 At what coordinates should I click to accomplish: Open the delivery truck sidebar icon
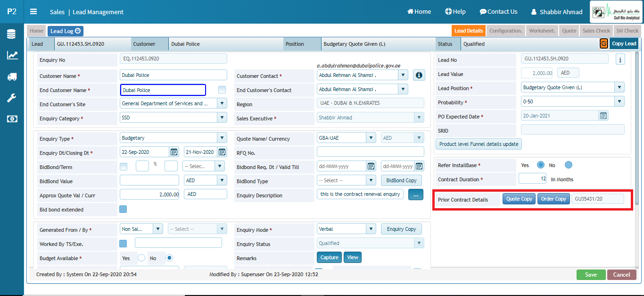(x=12, y=76)
